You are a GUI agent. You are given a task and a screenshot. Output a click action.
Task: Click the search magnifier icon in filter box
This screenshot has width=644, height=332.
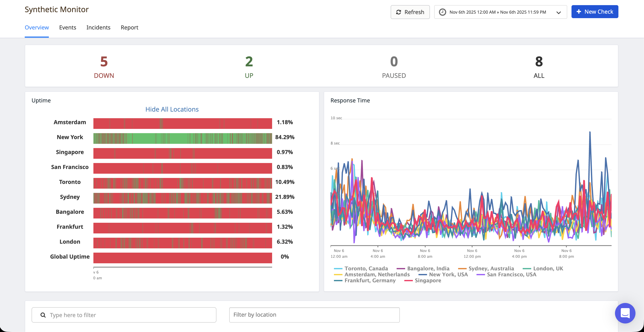(43, 315)
